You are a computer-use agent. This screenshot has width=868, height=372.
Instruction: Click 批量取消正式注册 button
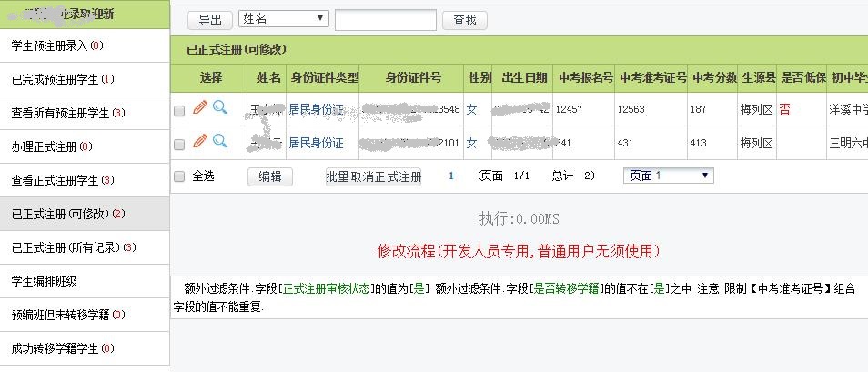click(x=373, y=176)
